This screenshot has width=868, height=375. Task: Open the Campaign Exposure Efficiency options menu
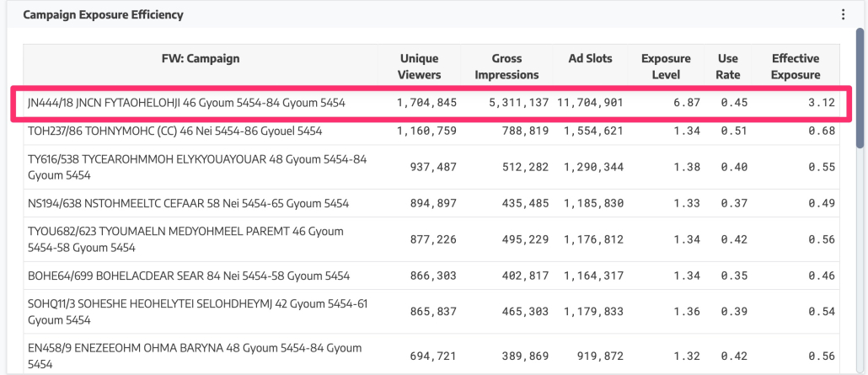point(843,15)
